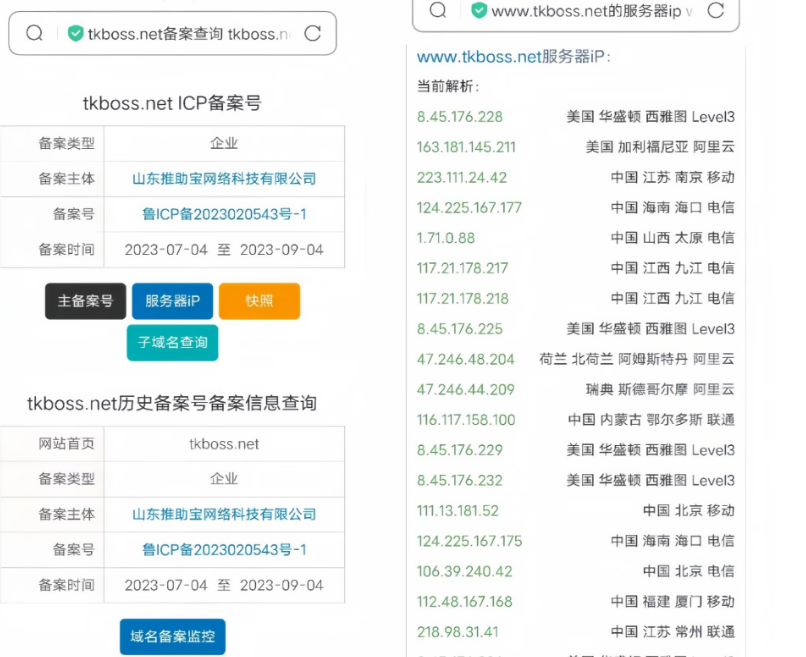Screen dimensions: 806x657
Task: Click location 中国 江苏 常州 联通
Action: tap(673, 632)
